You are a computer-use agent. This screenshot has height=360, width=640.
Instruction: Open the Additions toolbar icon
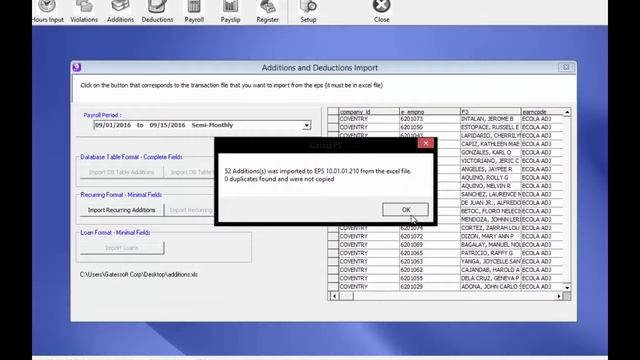(120, 11)
